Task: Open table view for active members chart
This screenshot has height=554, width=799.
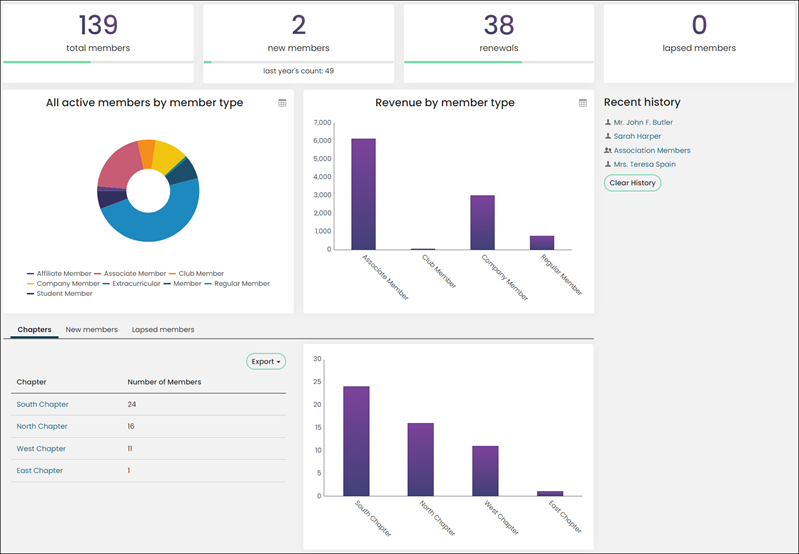Action: point(282,103)
